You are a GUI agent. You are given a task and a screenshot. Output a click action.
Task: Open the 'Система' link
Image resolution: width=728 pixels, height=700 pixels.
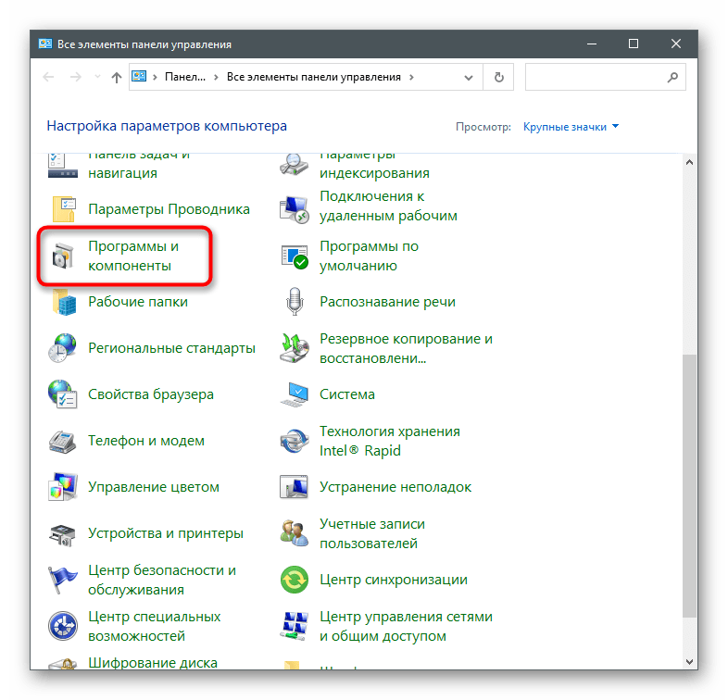[x=347, y=394]
